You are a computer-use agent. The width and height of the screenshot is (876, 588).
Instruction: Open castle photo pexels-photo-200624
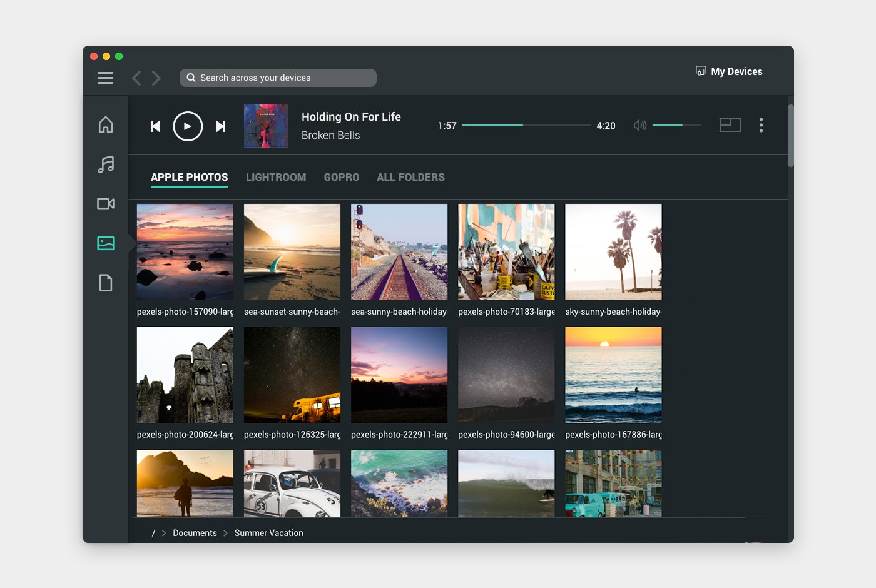click(185, 375)
